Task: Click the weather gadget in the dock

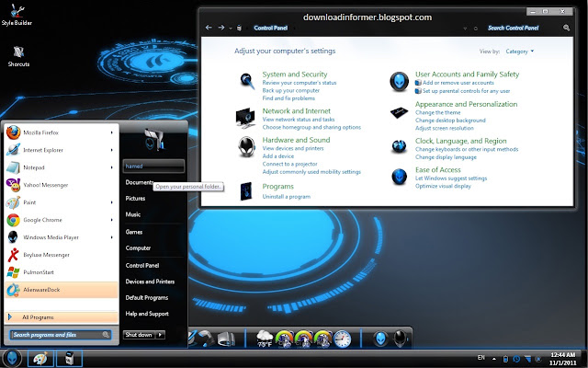Action: coord(265,338)
